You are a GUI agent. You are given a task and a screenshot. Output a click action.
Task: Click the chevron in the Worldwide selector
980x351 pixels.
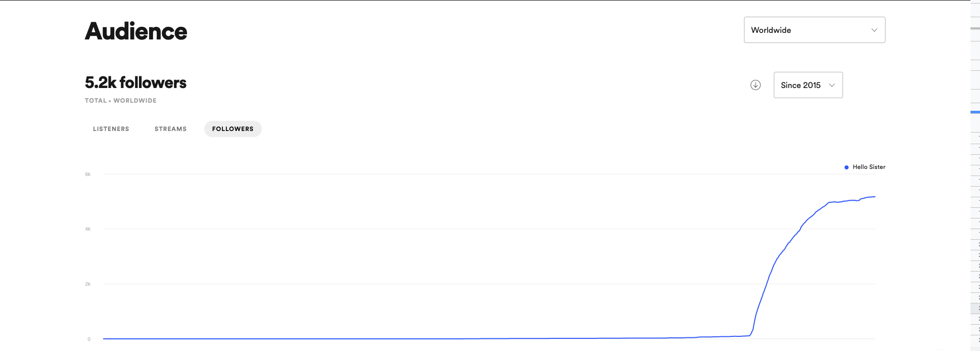click(x=874, y=30)
